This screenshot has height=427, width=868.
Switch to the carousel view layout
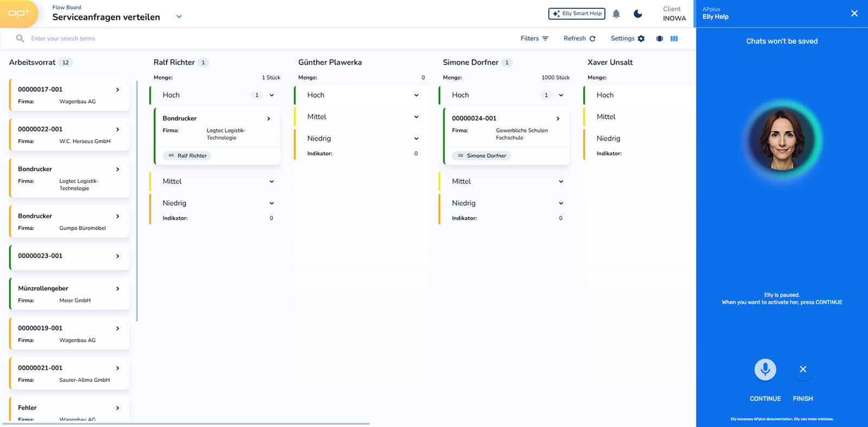pyautogui.click(x=660, y=39)
